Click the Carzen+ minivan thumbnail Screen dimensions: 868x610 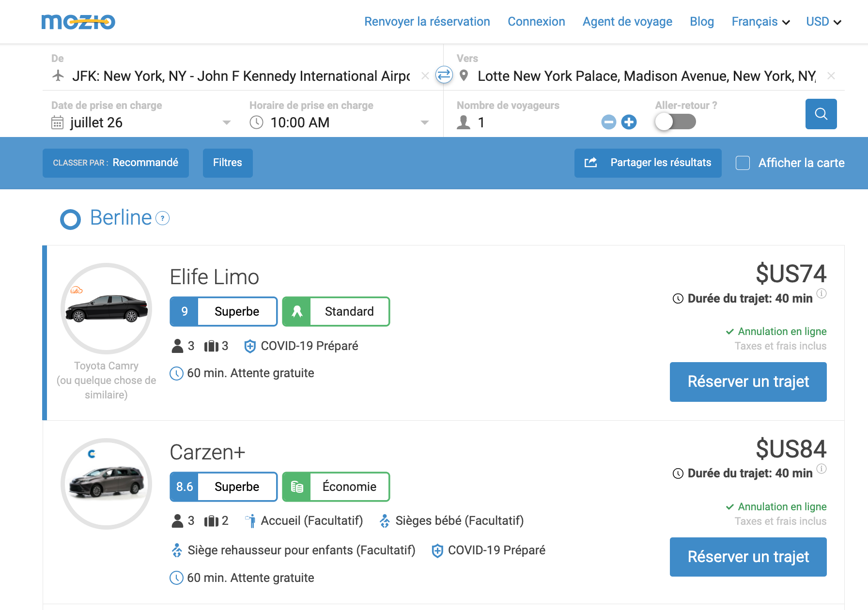(x=107, y=484)
